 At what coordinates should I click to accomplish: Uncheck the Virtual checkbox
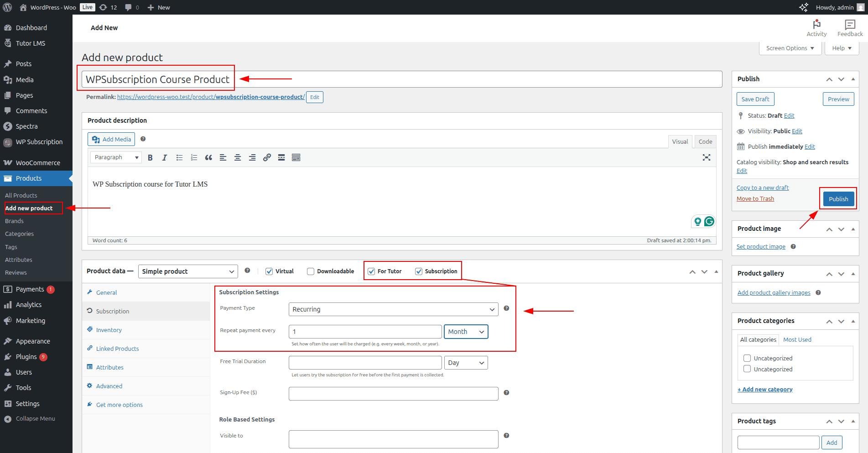(269, 271)
